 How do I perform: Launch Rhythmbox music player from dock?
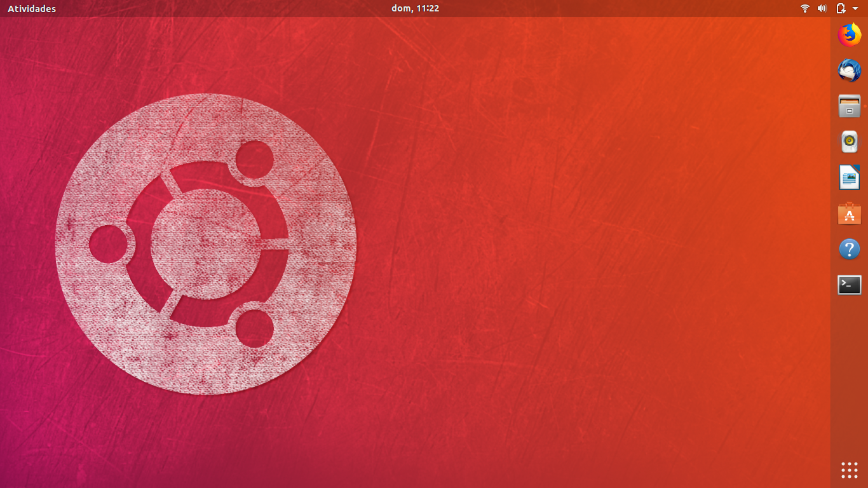(850, 142)
